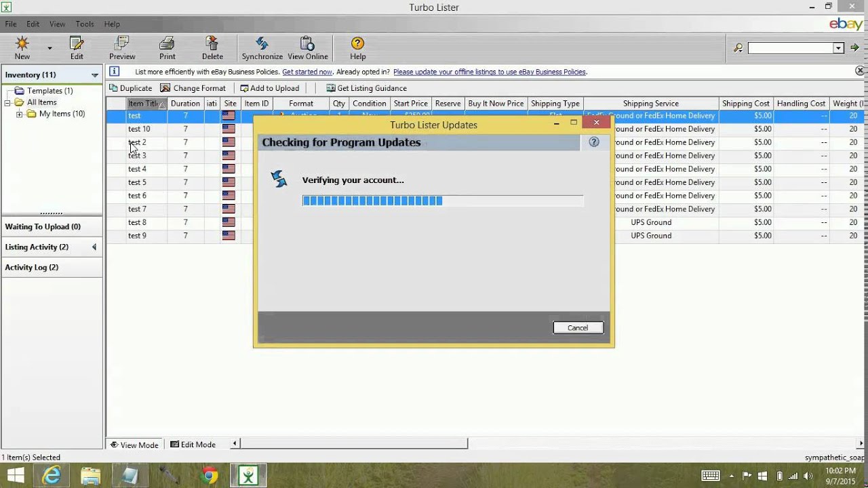The image size is (868, 488).
Task: Click Cancel in Turbo Lister Updates
Action: [578, 327]
